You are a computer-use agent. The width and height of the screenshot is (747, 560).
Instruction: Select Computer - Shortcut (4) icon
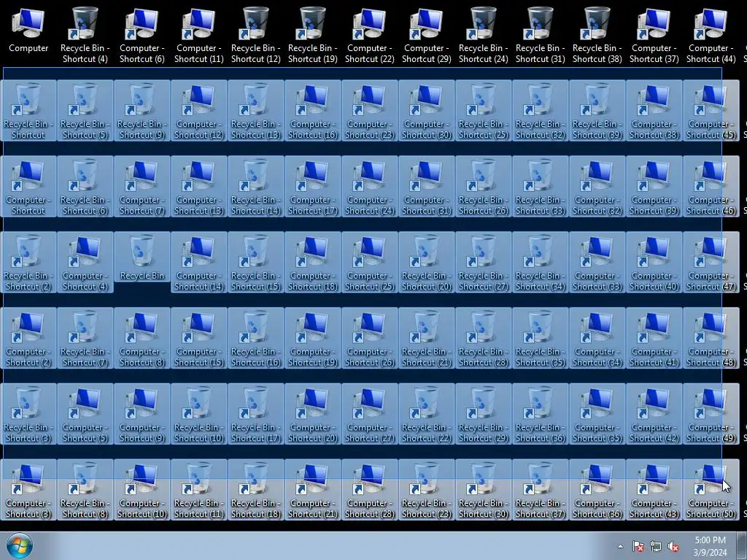[x=85, y=262]
